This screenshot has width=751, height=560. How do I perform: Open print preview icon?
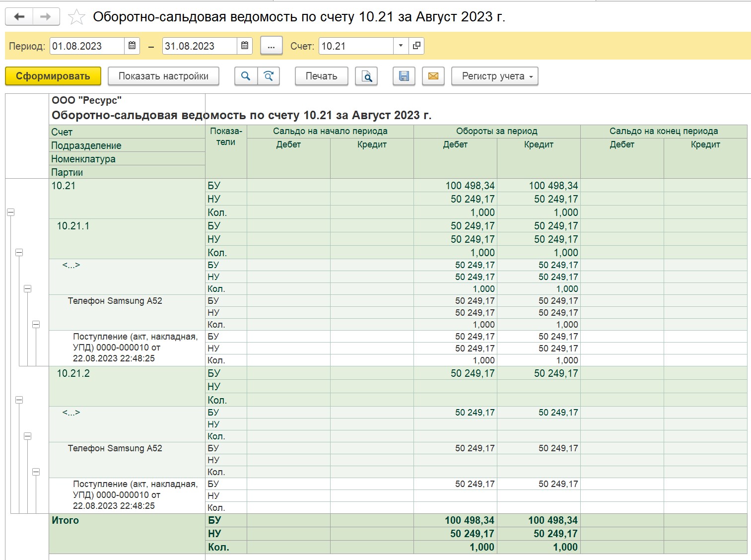(x=366, y=76)
